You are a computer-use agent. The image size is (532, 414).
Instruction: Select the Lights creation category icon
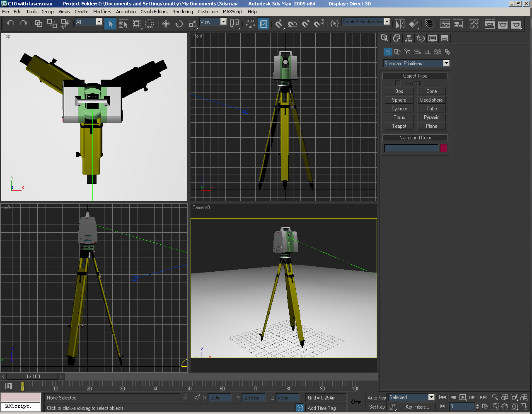[x=407, y=52]
